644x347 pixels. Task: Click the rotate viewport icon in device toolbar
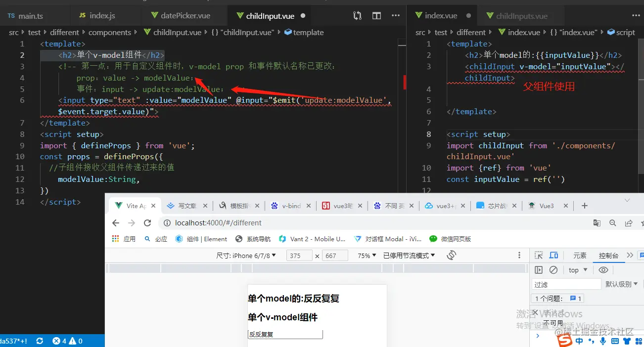pyautogui.click(x=450, y=255)
